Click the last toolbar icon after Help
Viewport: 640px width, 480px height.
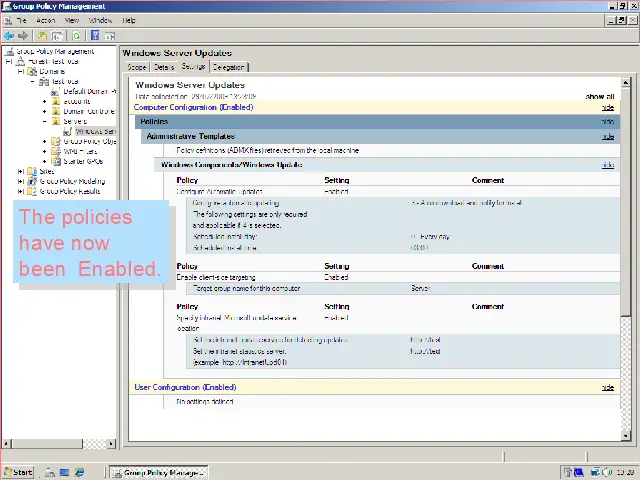point(110,36)
